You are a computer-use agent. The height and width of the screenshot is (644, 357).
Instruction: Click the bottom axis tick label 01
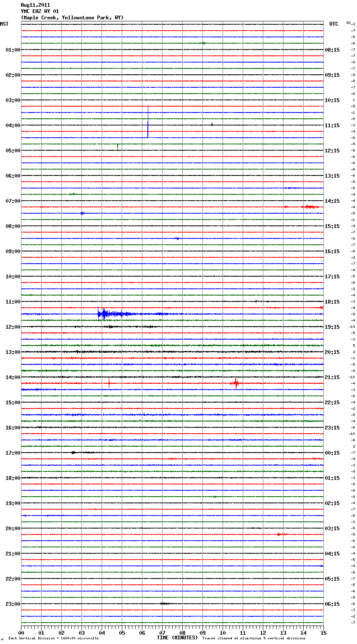pos(41,633)
